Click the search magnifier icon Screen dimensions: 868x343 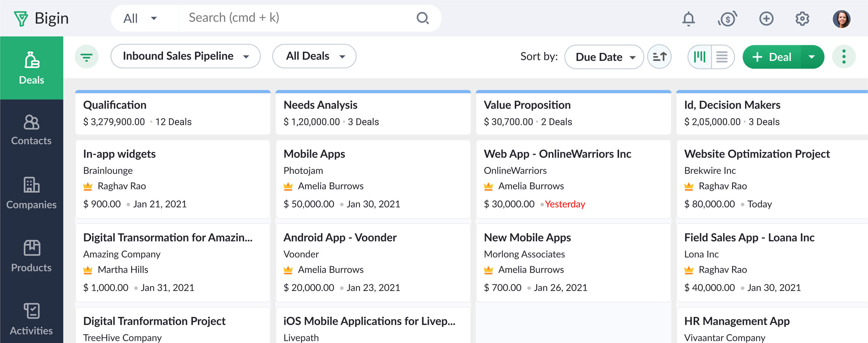point(422,18)
